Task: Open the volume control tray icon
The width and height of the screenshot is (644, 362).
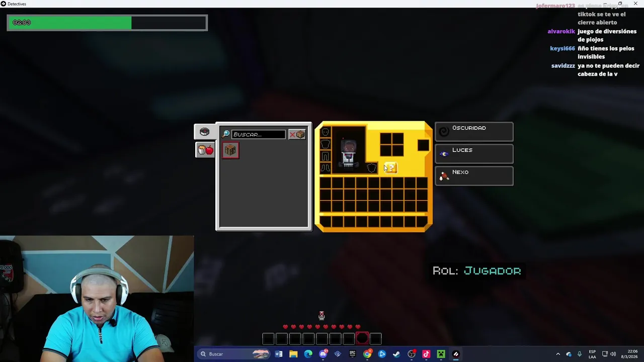Action: pyautogui.click(x=613, y=354)
